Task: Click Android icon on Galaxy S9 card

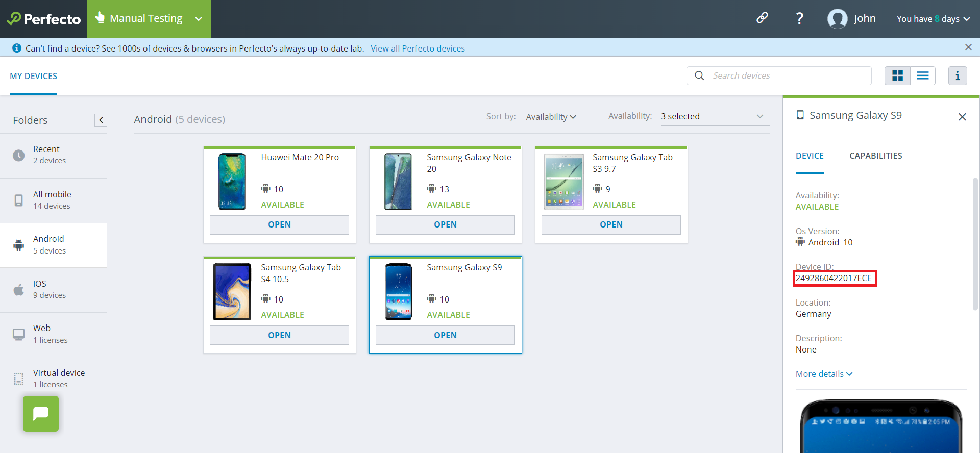Action: 432,299
